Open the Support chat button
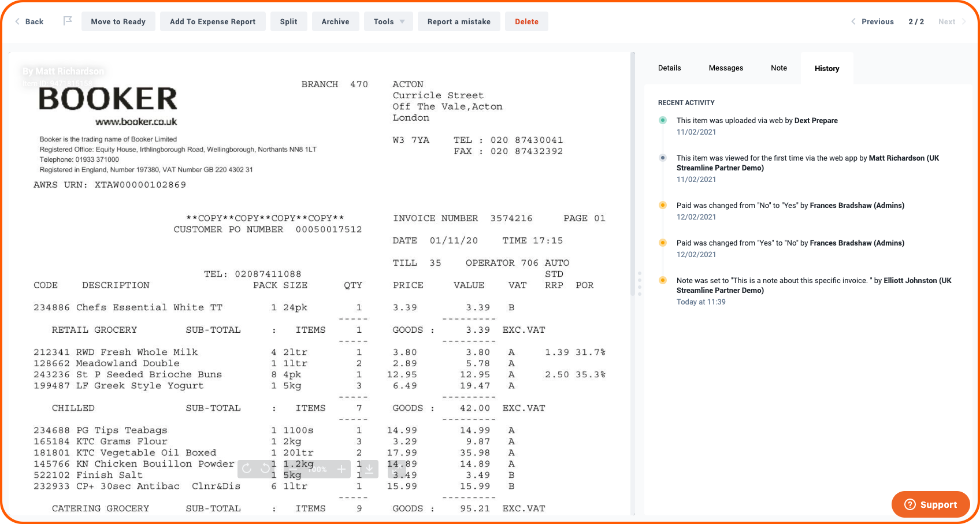The image size is (980, 524). click(x=930, y=504)
